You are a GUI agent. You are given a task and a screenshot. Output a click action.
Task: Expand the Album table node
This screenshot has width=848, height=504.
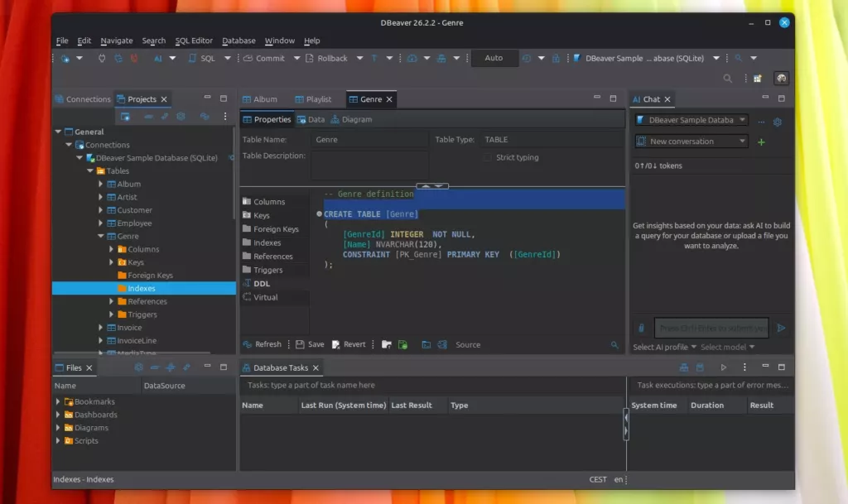tap(100, 185)
